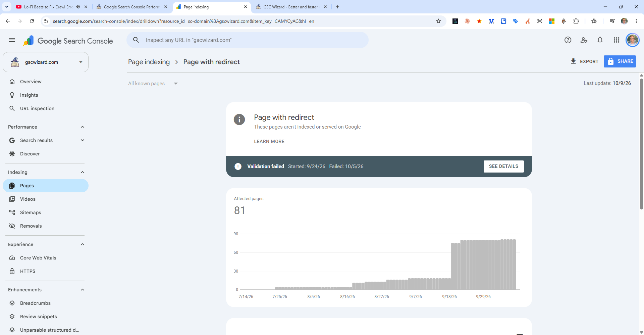Image resolution: width=644 pixels, height=335 pixels.
Task: Open the browser Extensions puzzle icon
Action: point(576,21)
